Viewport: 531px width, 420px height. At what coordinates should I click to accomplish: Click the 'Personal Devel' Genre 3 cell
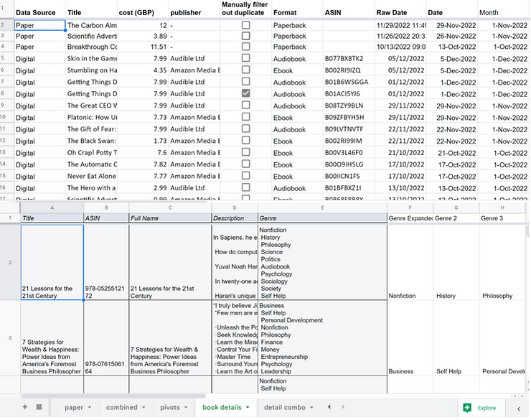coord(502,337)
